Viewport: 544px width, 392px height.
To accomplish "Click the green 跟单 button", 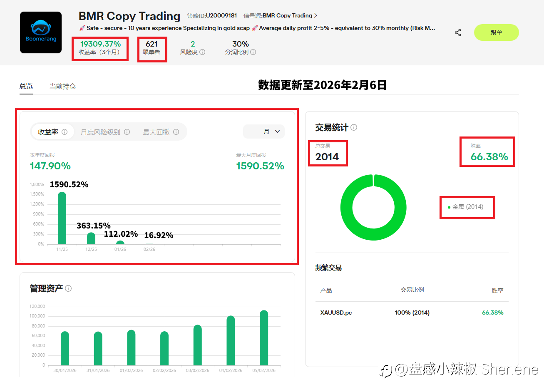I will [x=496, y=32].
